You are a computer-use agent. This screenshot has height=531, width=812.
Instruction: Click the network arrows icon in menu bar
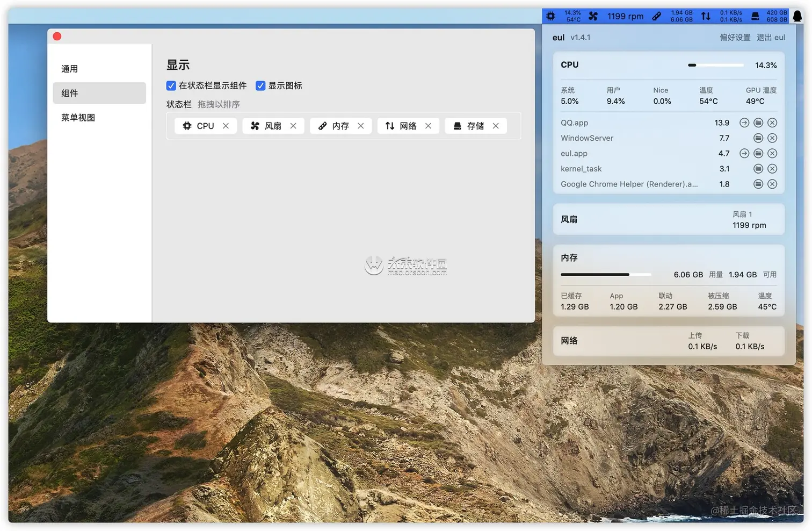(x=706, y=16)
